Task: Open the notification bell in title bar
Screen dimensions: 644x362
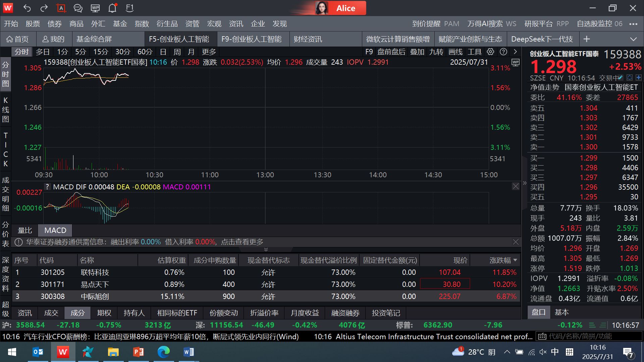Action: (112, 8)
